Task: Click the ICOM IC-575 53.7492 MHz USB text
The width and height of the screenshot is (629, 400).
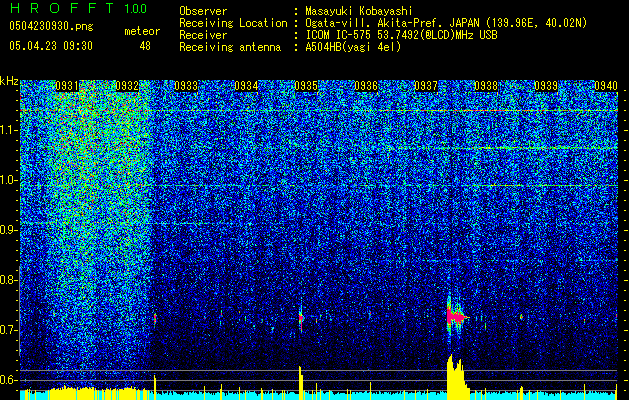Action: pos(401,35)
